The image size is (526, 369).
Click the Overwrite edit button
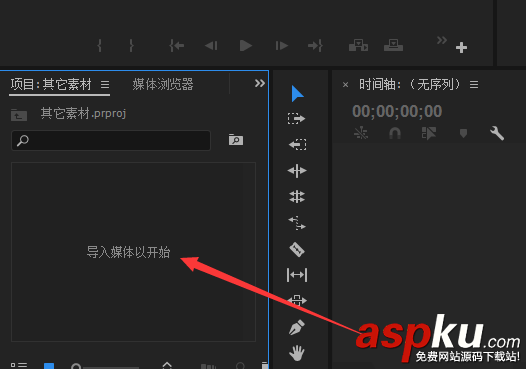point(393,45)
